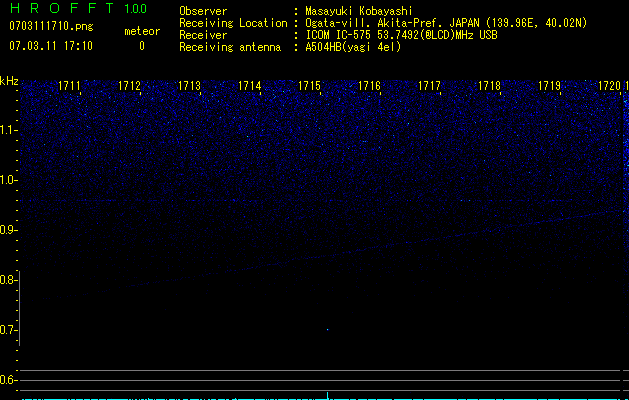Click observer name Masayuki Kobayashi
Image resolution: width=629 pixels, height=400 pixels.
click(x=367, y=10)
